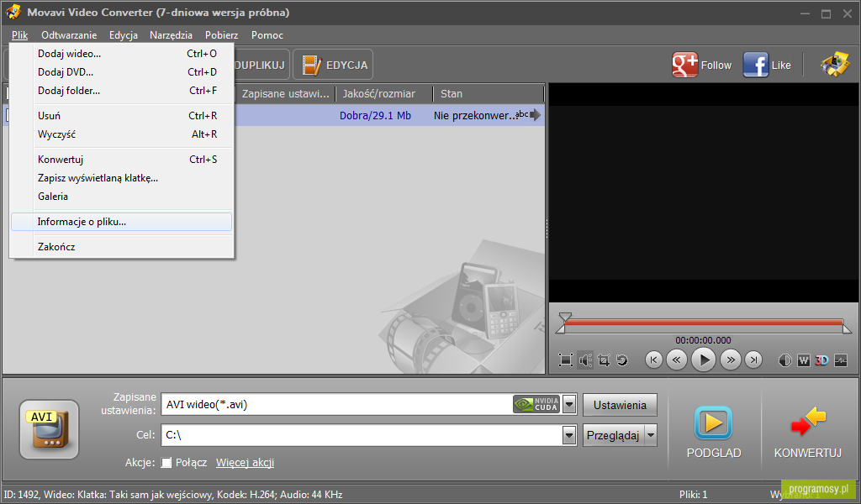Open the Przeglądaj button arrow dropdown
Image resolution: width=861 pixels, height=504 pixels.
[651, 435]
